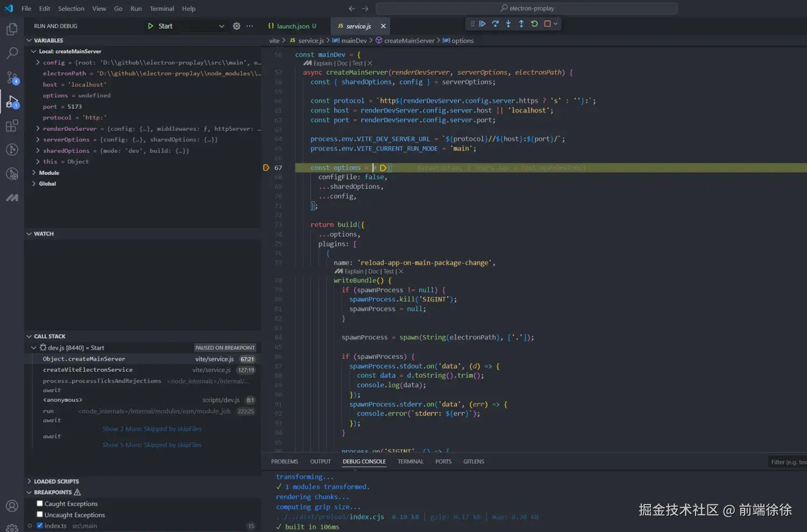Viewport: 807px width, 532px height.
Task: Switch to the TERMINAL panel tab
Action: pos(410,462)
